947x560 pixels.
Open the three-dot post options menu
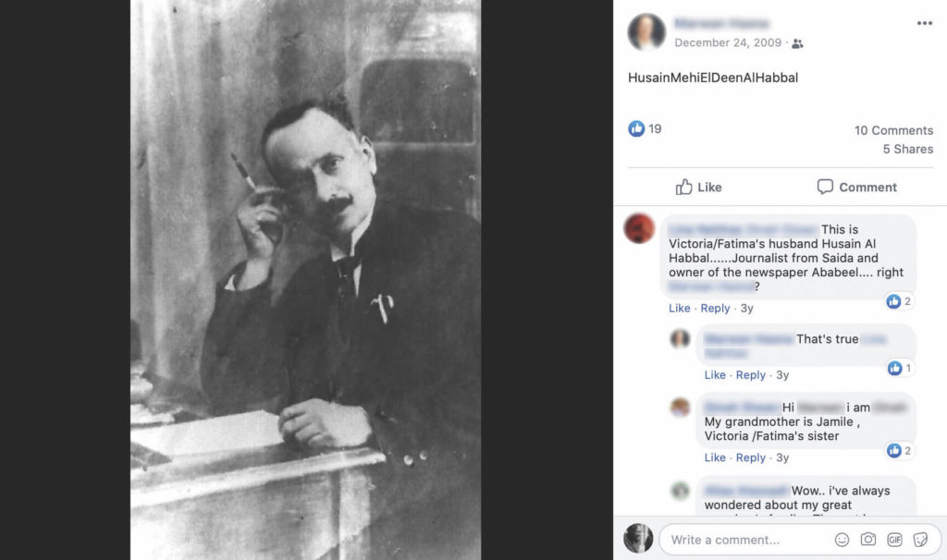924,23
